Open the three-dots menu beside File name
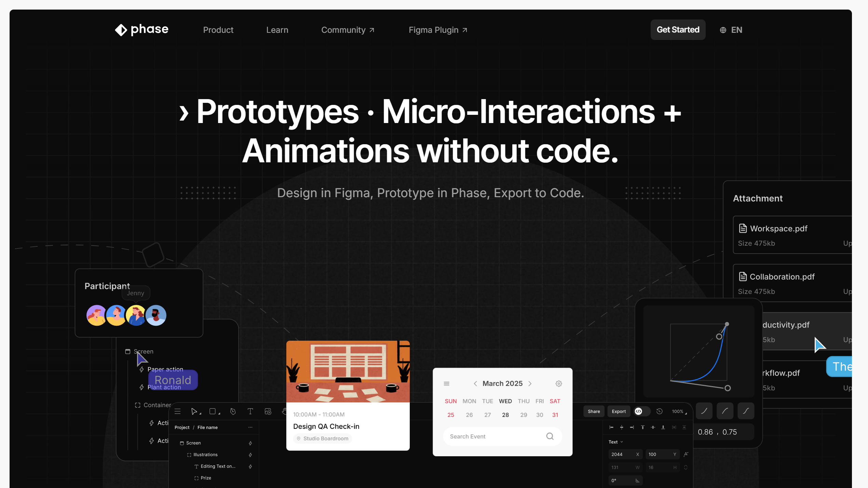 tap(250, 427)
